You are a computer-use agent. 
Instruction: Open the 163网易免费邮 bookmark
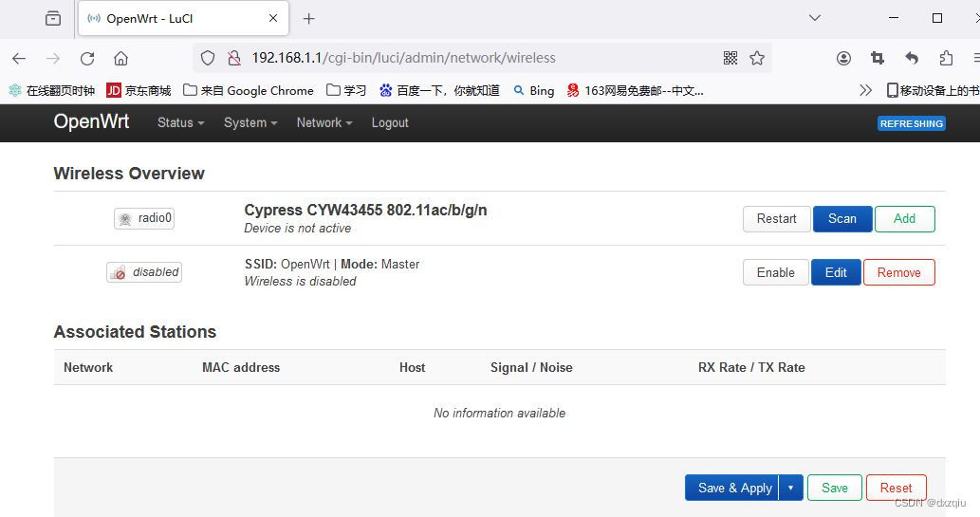pyautogui.click(x=635, y=91)
